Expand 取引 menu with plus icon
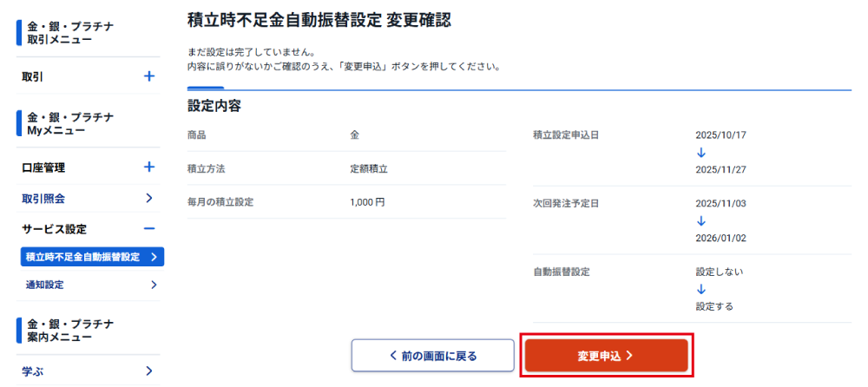 (149, 76)
